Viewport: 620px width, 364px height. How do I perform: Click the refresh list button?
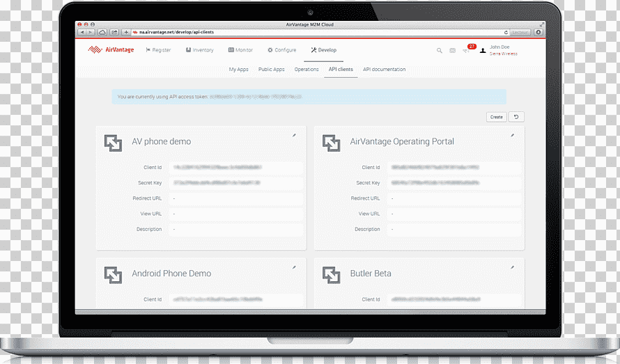(x=516, y=117)
